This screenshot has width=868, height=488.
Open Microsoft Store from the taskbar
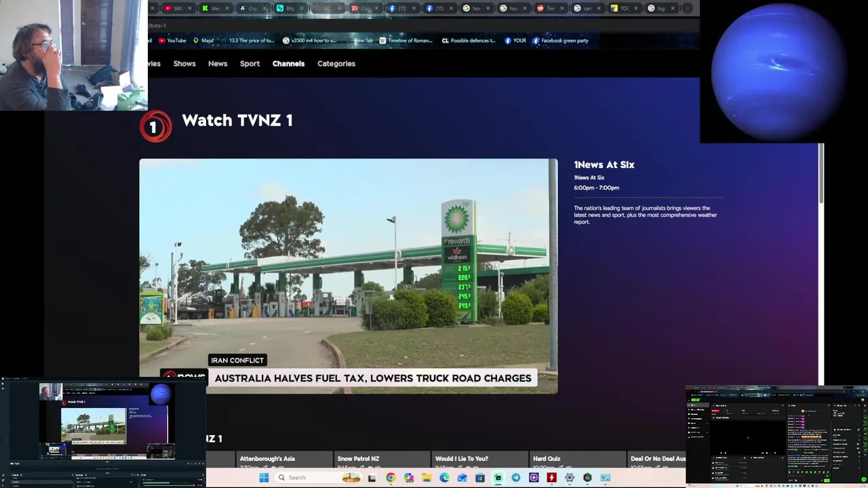tap(480, 478)
